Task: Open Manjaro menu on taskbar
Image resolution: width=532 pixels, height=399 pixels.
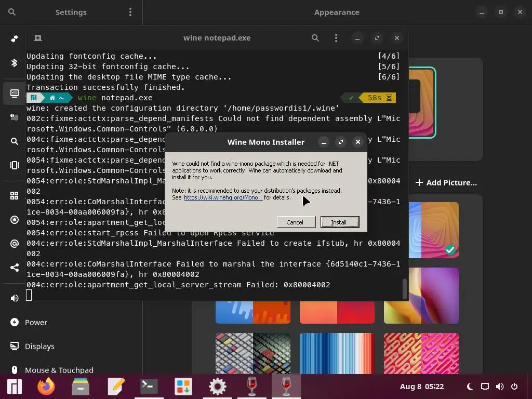Action: (14, 387)
